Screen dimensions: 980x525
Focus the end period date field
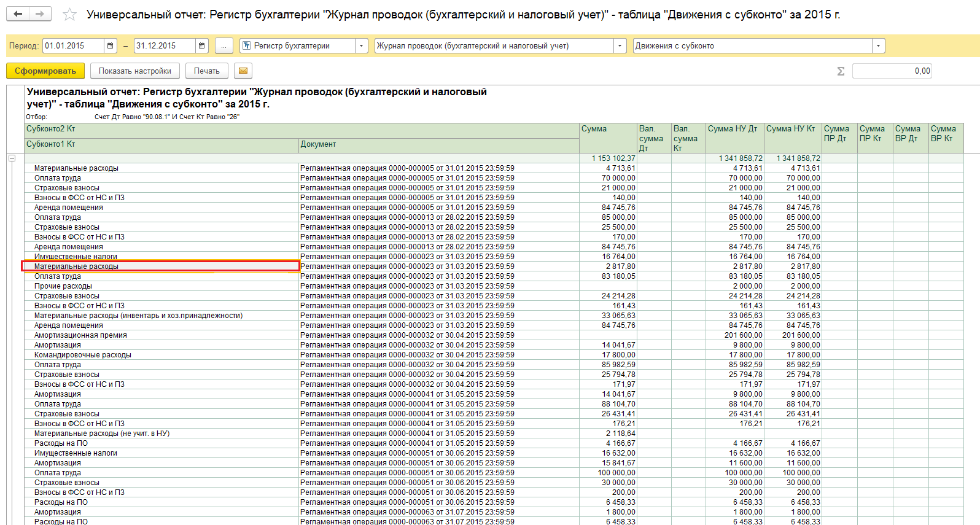165,46
